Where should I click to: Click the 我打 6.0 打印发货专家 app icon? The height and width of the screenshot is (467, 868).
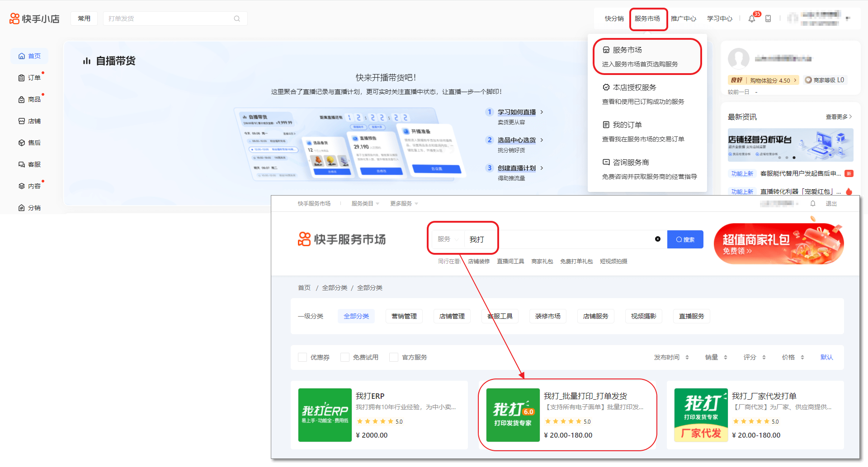513,415
